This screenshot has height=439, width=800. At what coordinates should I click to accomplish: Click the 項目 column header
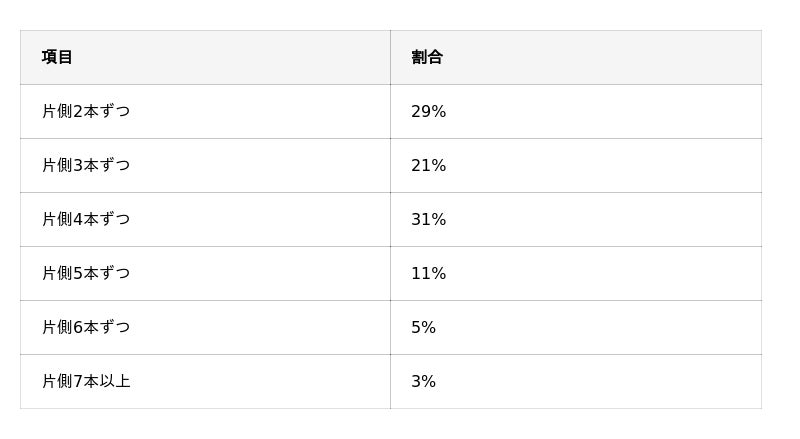point(57,57)
